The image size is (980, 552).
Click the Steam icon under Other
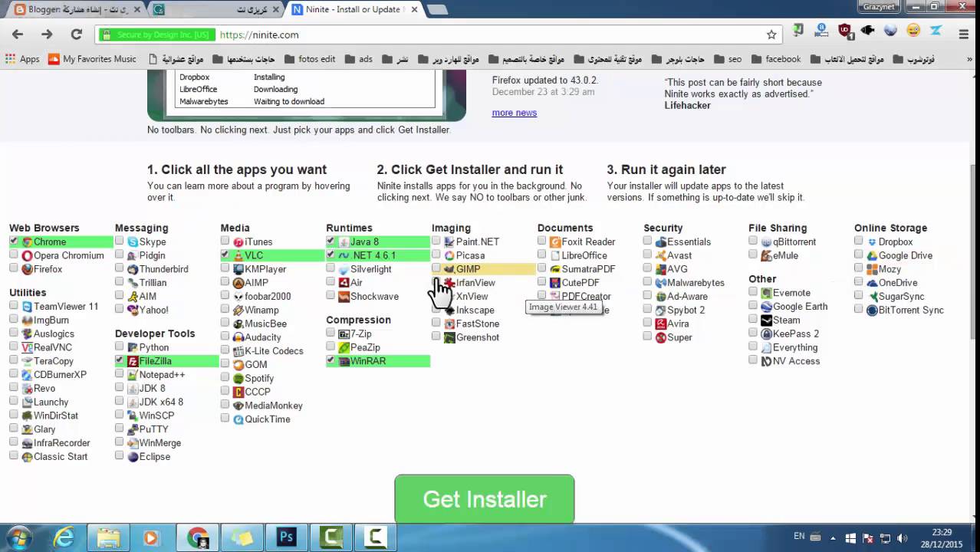tap(766, 320)
